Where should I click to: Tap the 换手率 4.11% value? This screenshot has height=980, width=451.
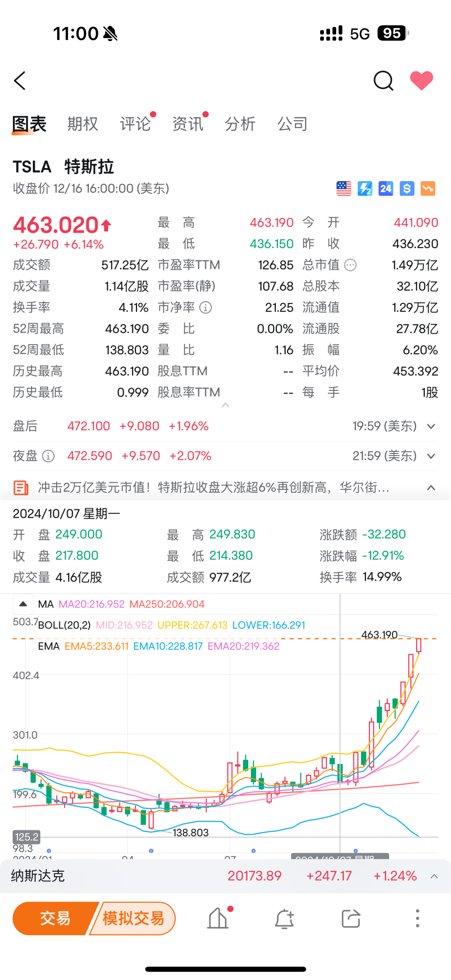pyautogui.click(x=134, y=308)
